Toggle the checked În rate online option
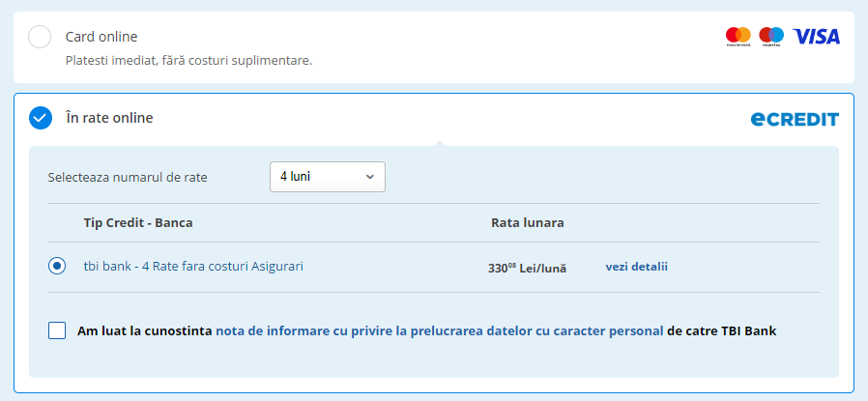The image size is (868, 401). click(40, 118)
